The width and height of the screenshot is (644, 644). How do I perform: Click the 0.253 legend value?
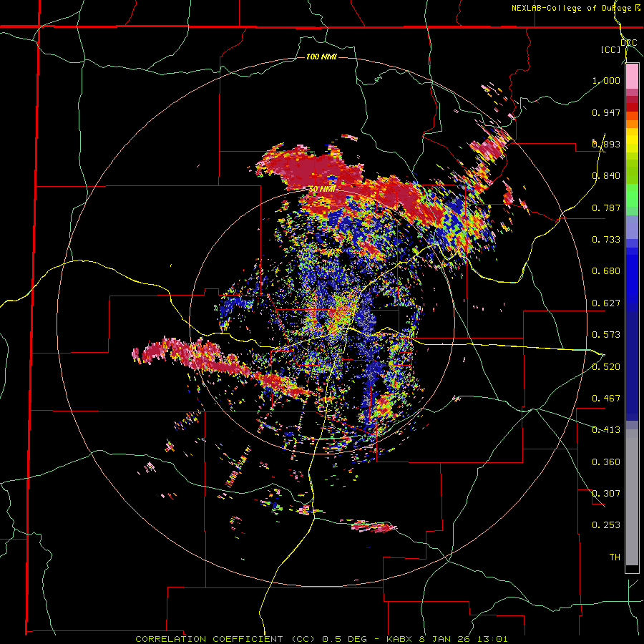pyautogui.click(x=606, y=525)
